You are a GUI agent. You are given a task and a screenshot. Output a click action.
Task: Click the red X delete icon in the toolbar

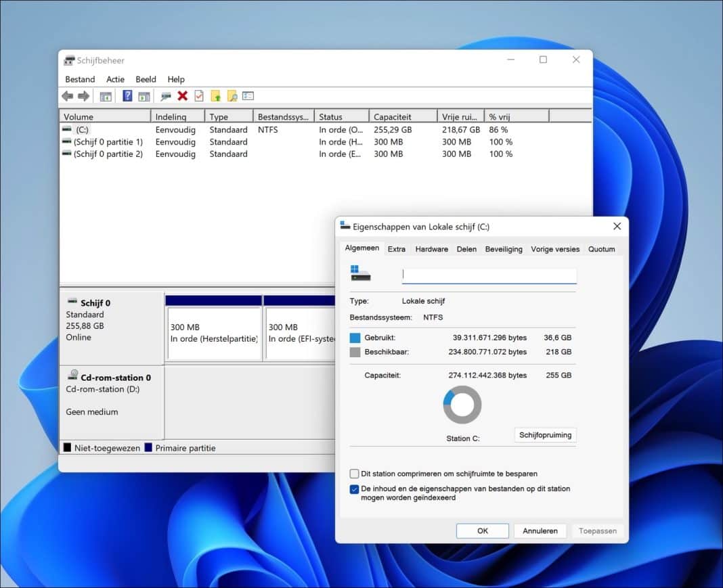[x=183, y=95]
